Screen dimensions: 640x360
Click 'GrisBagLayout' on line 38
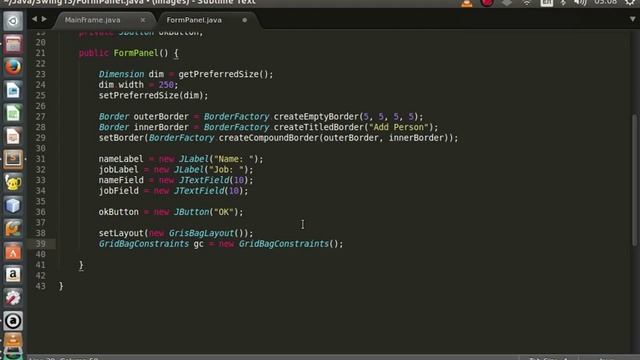coord(201,233)
